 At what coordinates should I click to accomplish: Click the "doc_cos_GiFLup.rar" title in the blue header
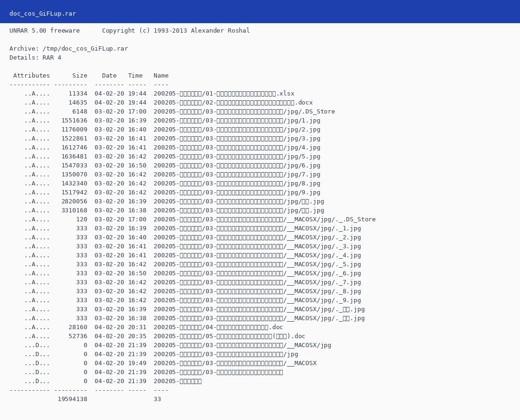[x=43, y=14]
